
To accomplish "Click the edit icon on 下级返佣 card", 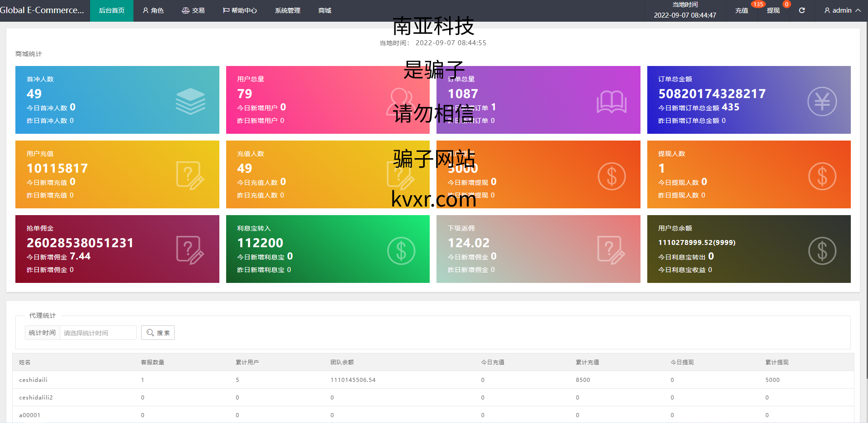I will [x=612, y=250].
